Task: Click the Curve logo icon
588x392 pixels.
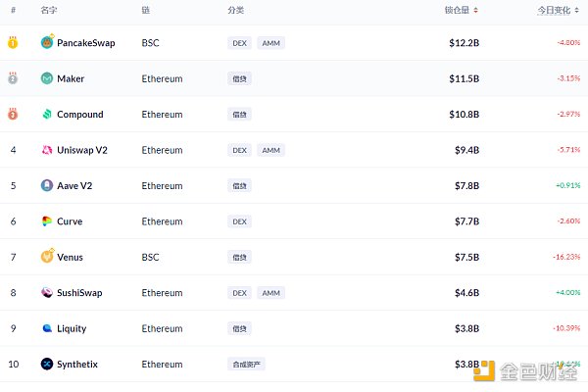Action: click(x=47, y=221)
